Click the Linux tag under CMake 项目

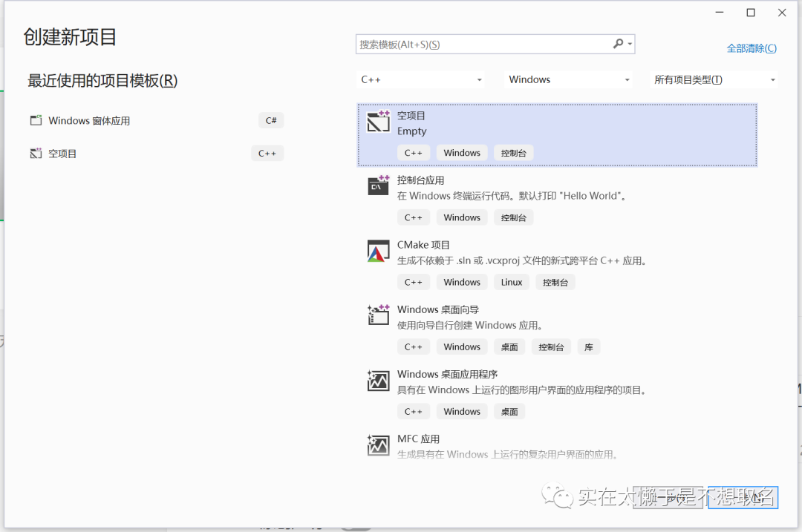coord(512,282)
